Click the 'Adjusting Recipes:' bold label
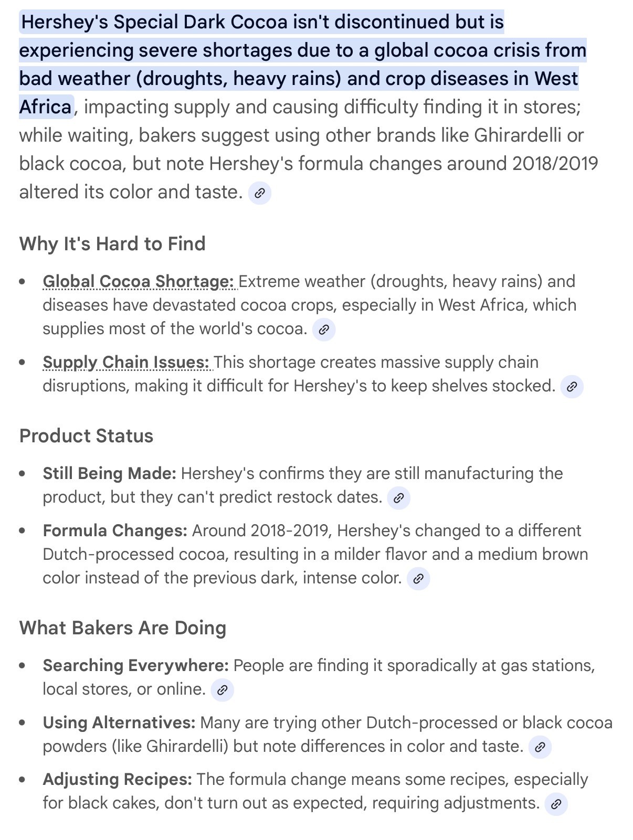 point(118,780)
